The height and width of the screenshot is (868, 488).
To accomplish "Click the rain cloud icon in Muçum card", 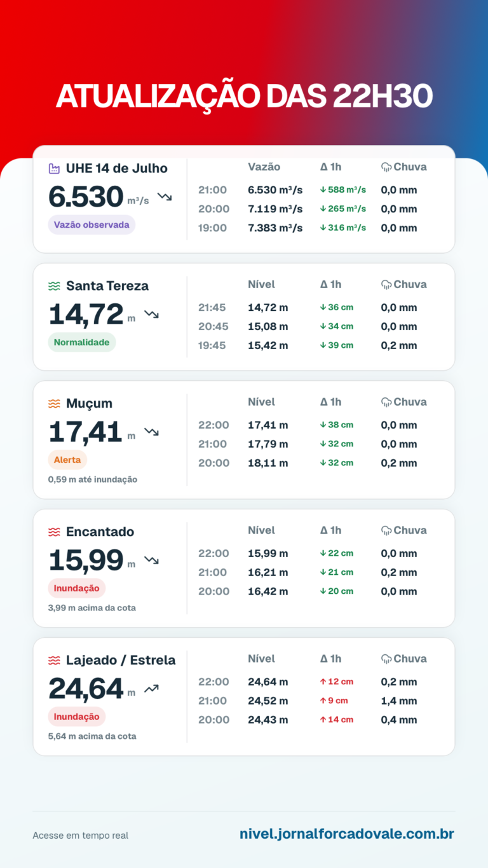I will pos(386,402).
